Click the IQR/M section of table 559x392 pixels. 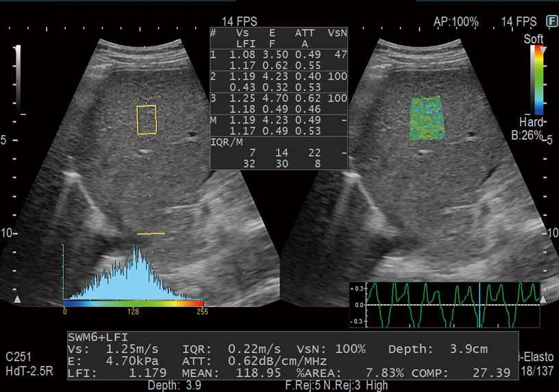click(x=278, y=153)
